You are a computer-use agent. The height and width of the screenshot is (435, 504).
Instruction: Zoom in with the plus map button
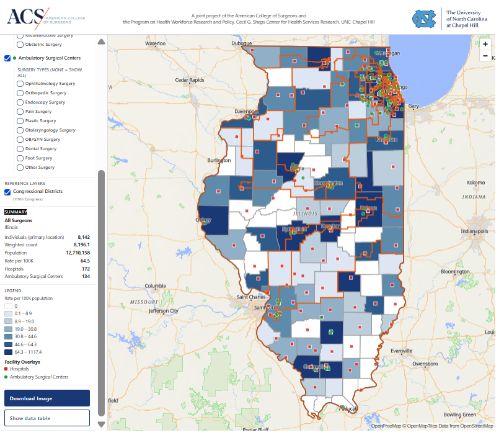tap(485, 44)
